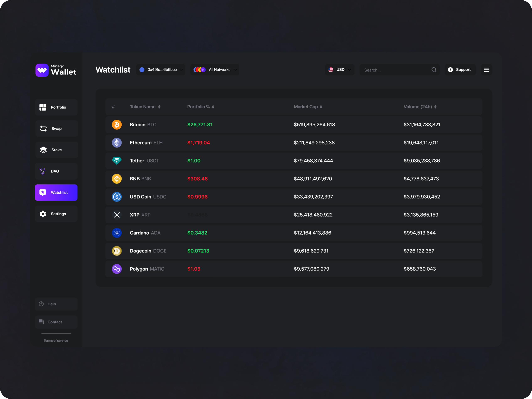Click the Polygon coin icon

117,269
